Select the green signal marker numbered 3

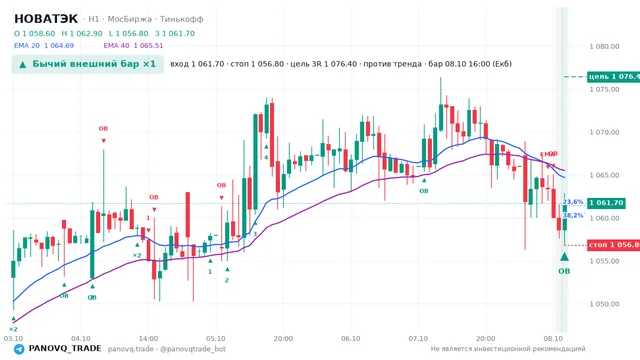tap(255, 229)
